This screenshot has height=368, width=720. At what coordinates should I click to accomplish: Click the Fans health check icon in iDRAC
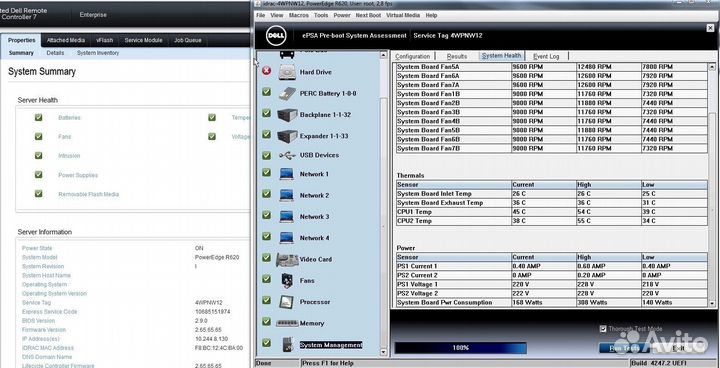pos(39,136)
